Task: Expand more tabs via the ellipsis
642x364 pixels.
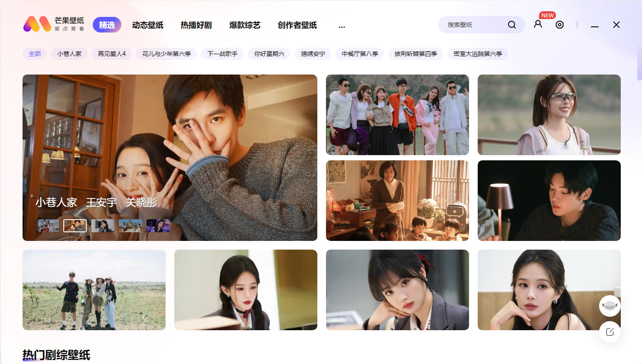Action: [x=342, y=26]
